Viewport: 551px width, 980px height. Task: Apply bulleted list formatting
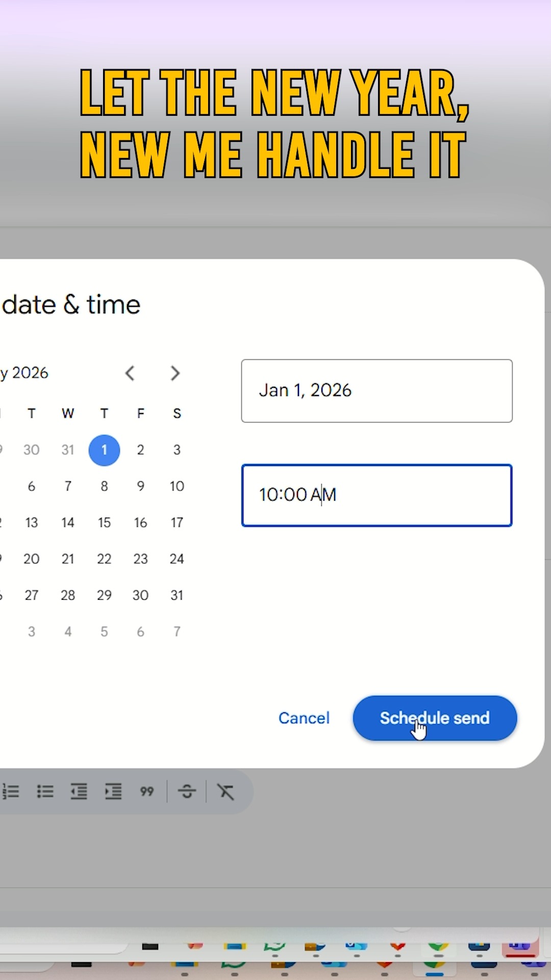45,792
